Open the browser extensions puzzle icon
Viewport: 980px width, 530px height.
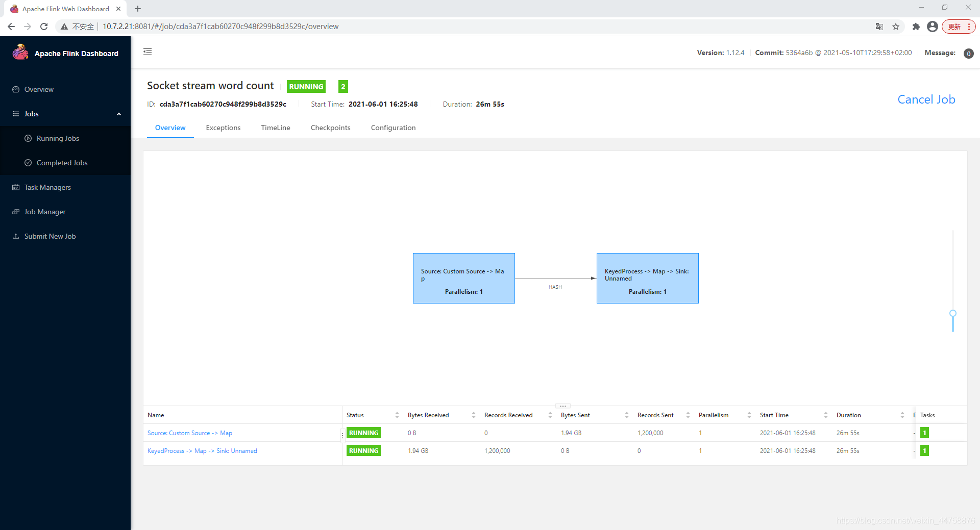(916, 27)
